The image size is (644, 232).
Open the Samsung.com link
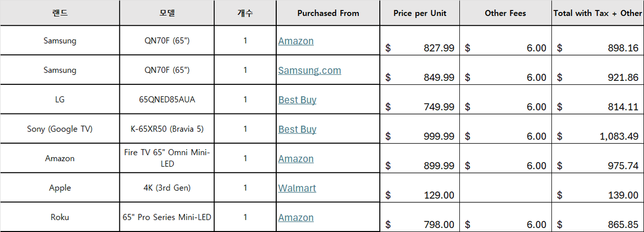point(309,70)
